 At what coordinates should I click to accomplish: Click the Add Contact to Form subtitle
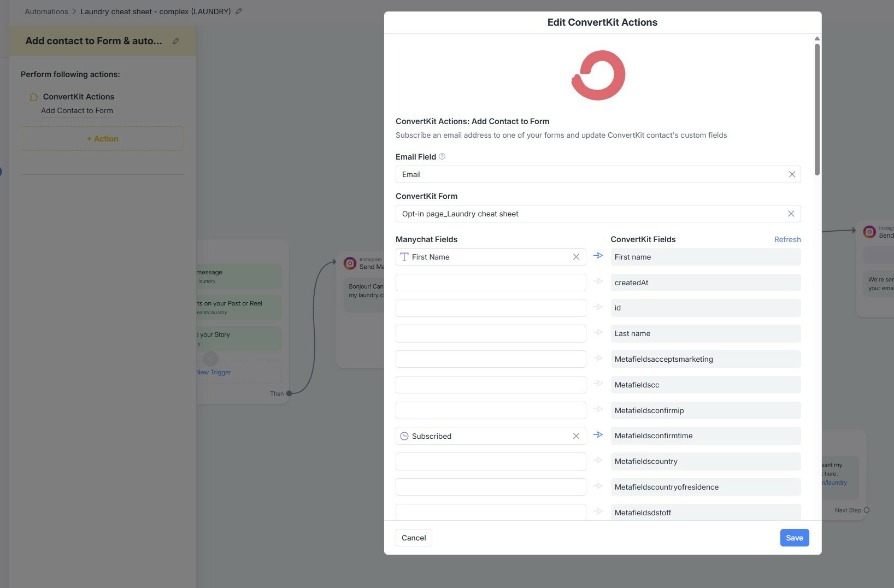click(77, 110)
